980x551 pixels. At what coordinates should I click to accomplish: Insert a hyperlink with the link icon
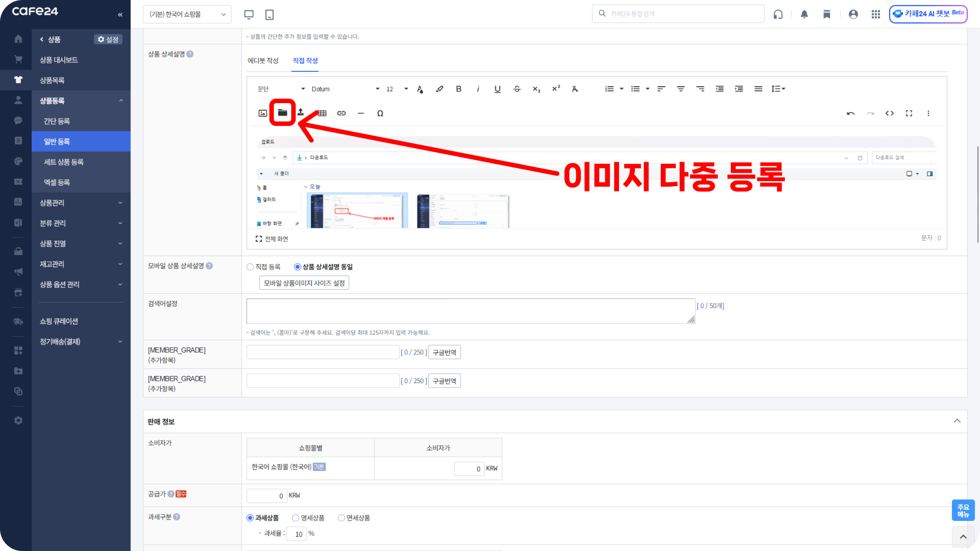click(341, 113)
